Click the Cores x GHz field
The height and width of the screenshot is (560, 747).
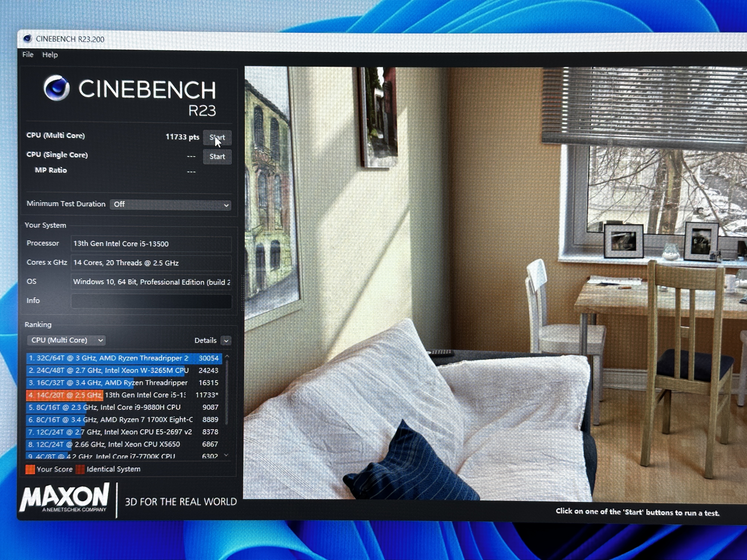[151, 263]
